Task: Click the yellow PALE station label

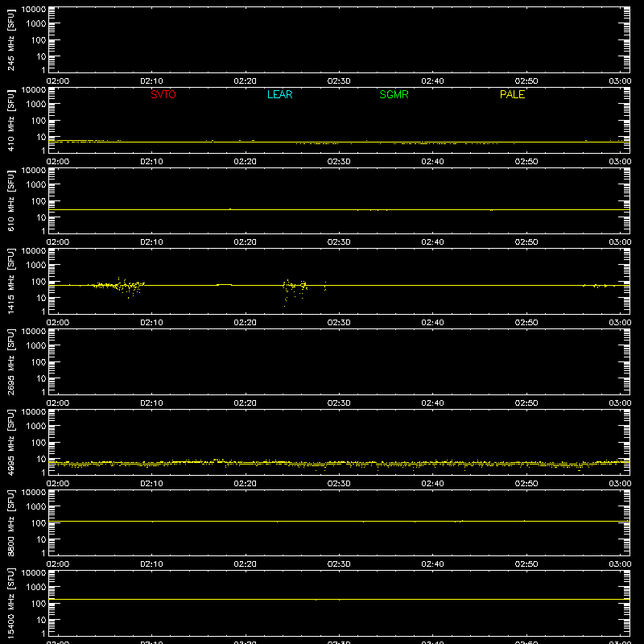Action: 512,94
